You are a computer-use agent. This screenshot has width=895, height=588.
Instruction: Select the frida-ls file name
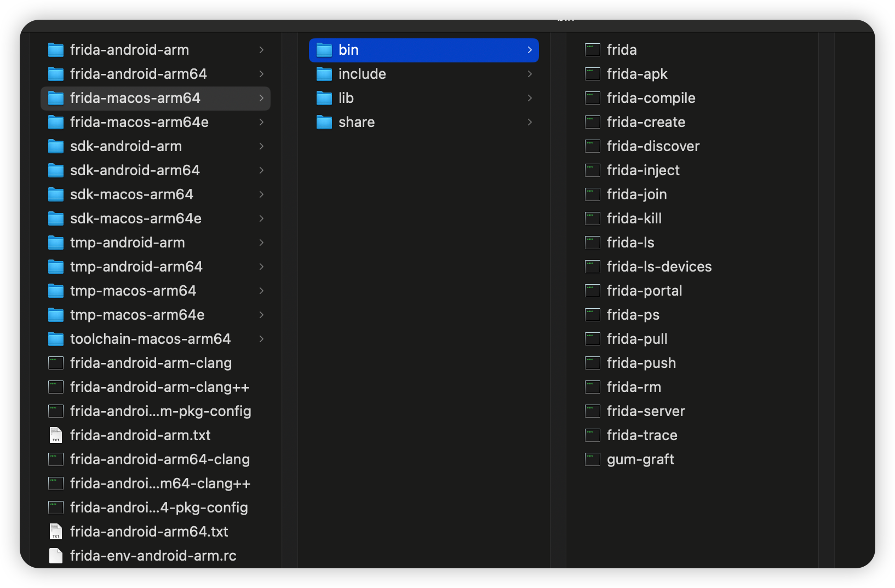(630, 243)
